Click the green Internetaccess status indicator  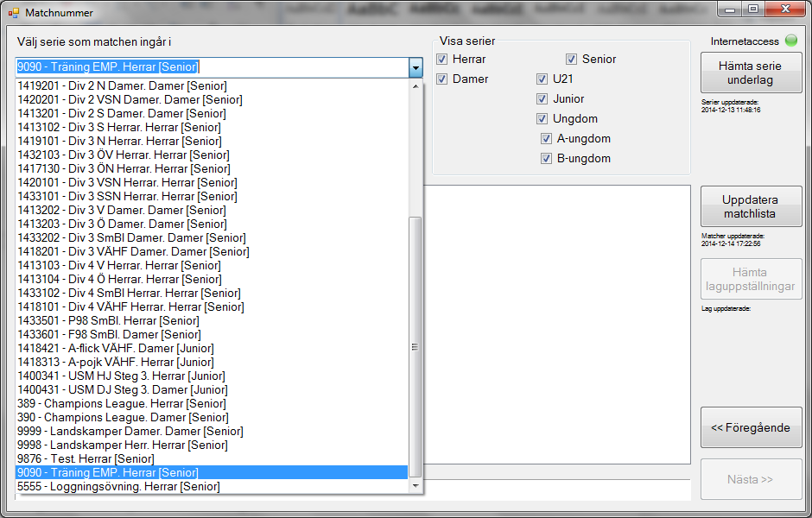click(x=790, y=41)
